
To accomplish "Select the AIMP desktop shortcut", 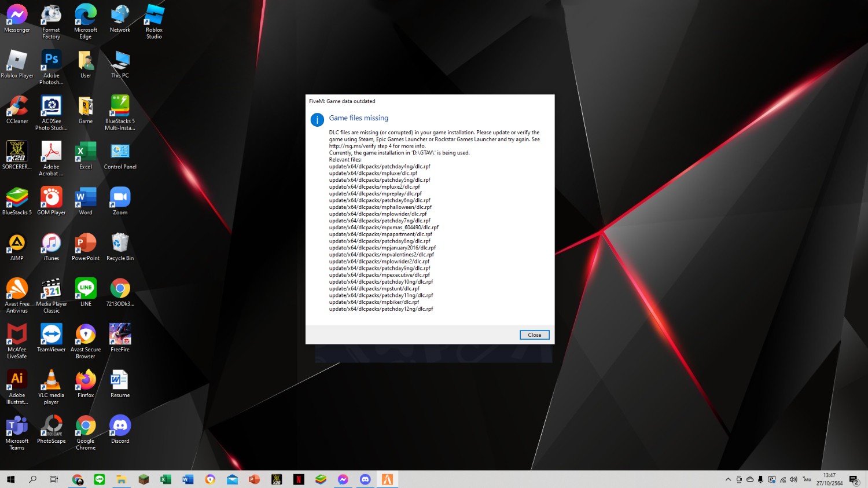I will point(17,248).
